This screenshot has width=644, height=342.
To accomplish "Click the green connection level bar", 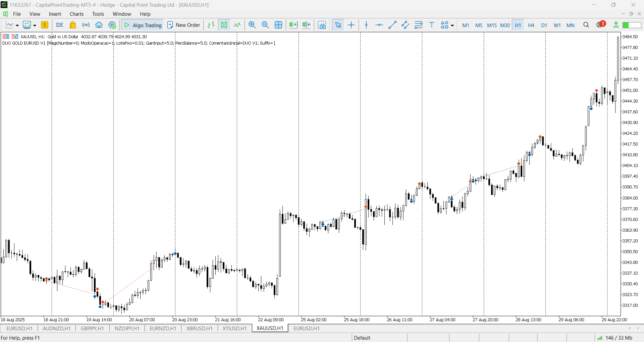I will point(632,25).
